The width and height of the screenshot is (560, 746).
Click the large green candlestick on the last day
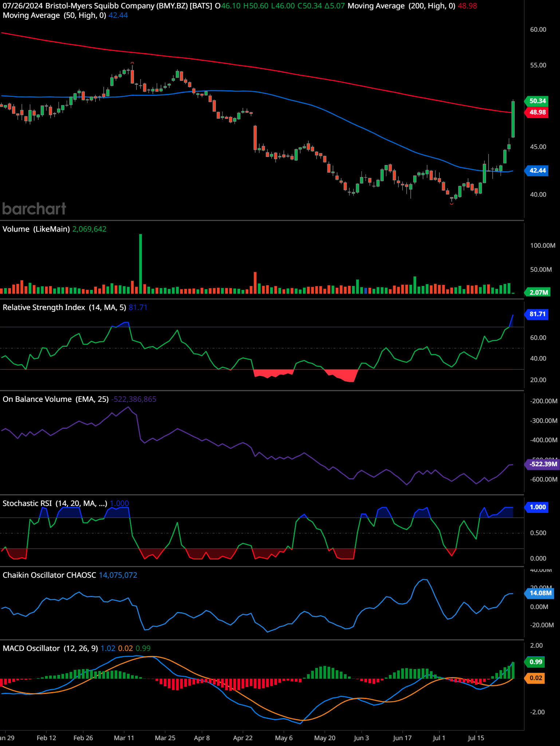point(513,119)
